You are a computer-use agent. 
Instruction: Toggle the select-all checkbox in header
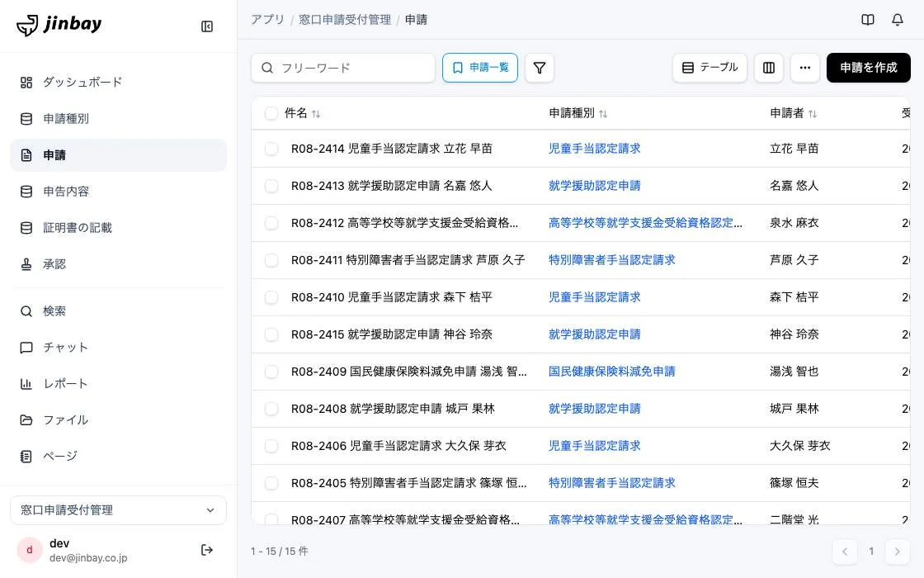[271, 113]
